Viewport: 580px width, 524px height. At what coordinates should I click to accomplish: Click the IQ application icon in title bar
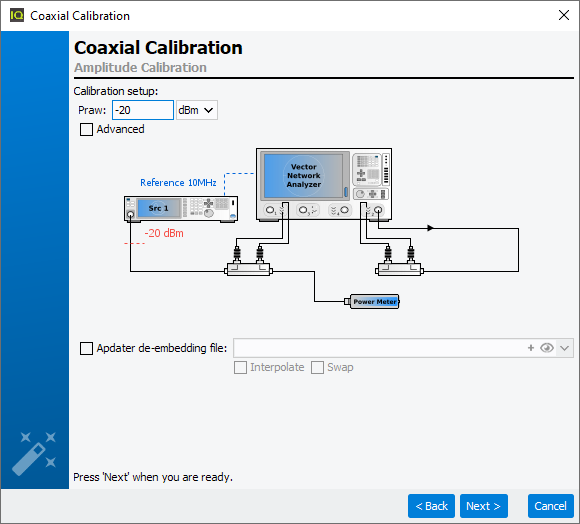pos(17,16)
